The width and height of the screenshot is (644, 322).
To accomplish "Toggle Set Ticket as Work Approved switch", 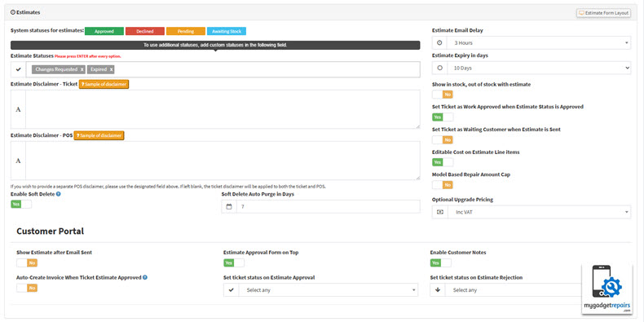I will click(443, 117).
